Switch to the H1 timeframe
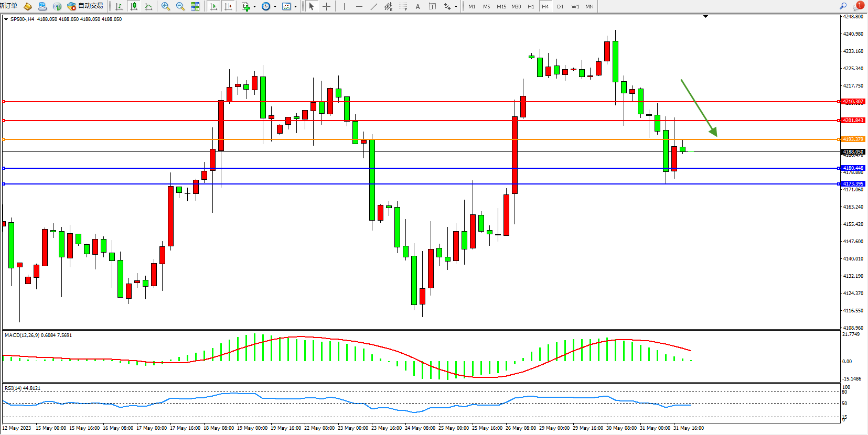Screen dimensions: 868x435 (x=531, y=6)
